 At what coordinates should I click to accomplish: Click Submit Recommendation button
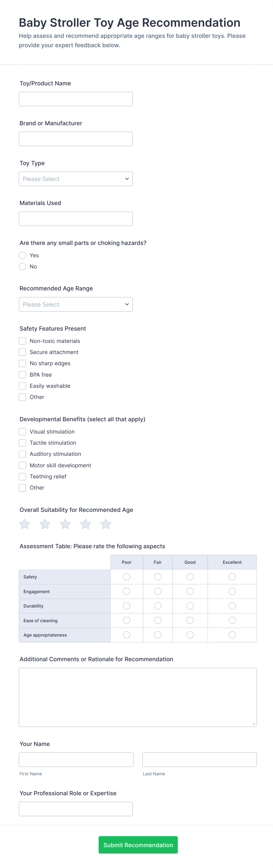point(138,845)
